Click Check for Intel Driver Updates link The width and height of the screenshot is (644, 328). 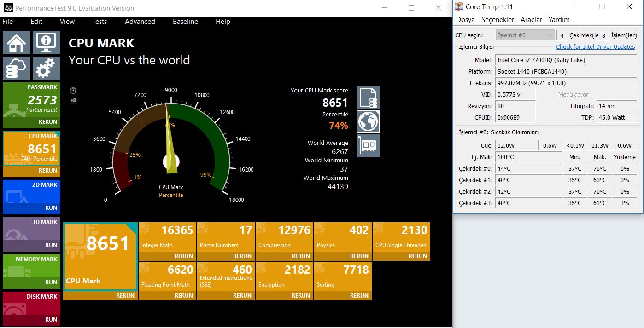(x=596, y=47)
